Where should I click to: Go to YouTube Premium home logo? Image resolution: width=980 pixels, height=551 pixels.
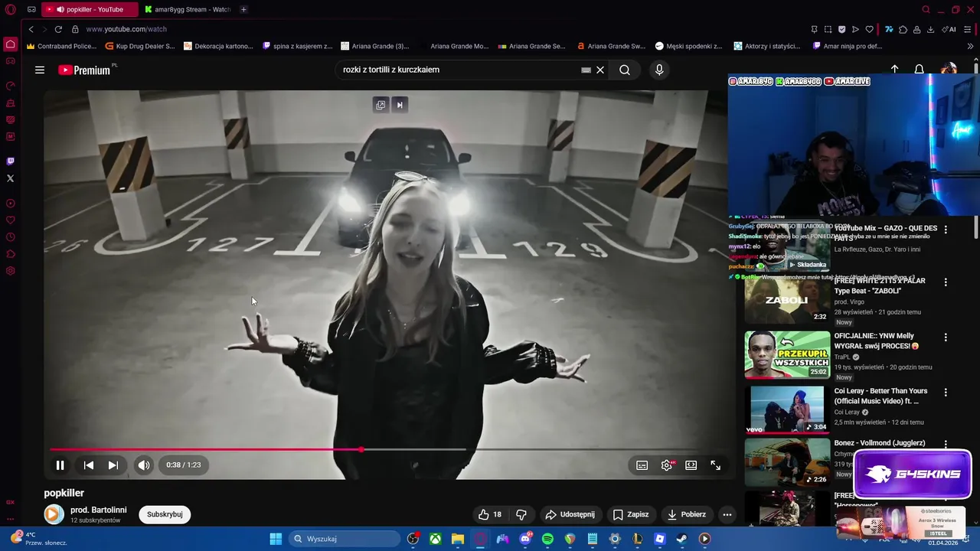[x=84, y=70]
